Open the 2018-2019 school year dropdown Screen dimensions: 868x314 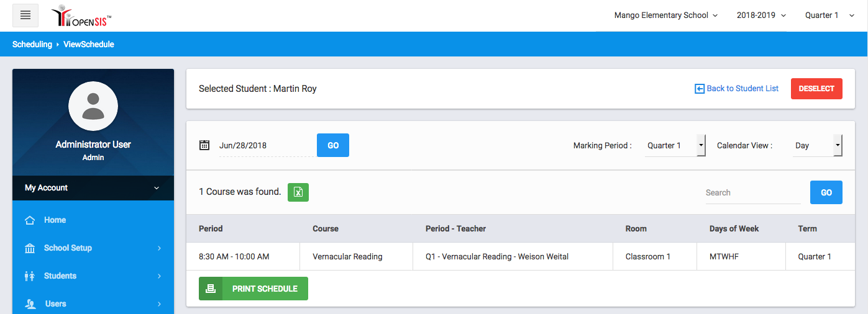pyautogui.click(x=761, y=16)
